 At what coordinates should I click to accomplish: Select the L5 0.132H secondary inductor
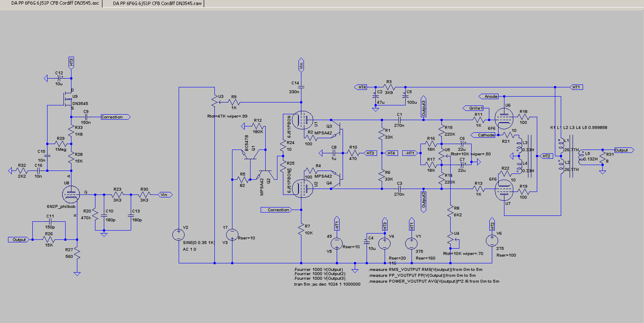click(x=581, y=158)
